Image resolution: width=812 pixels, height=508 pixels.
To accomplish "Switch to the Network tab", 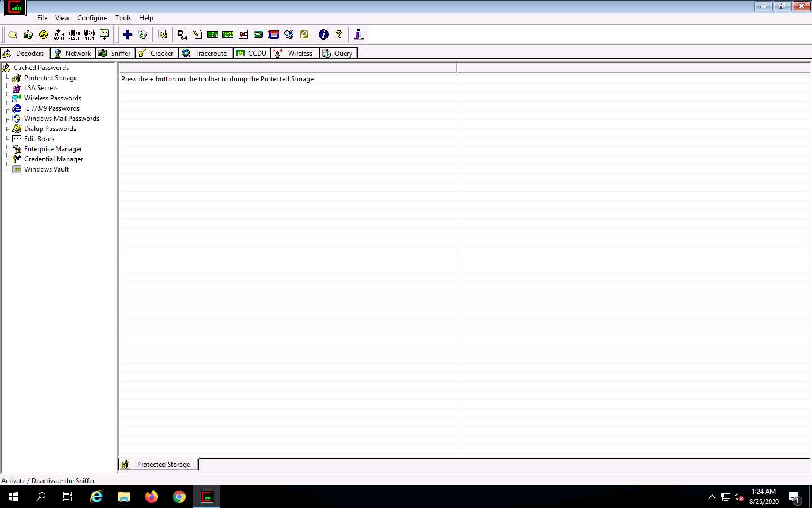I will coord(73,53).
